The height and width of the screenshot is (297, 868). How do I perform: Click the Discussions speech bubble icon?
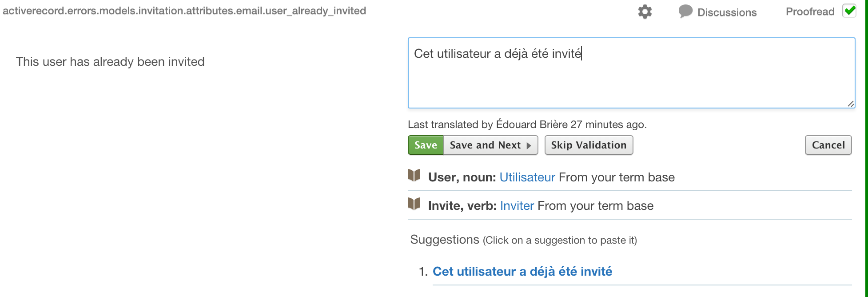[x=685, y=12]
